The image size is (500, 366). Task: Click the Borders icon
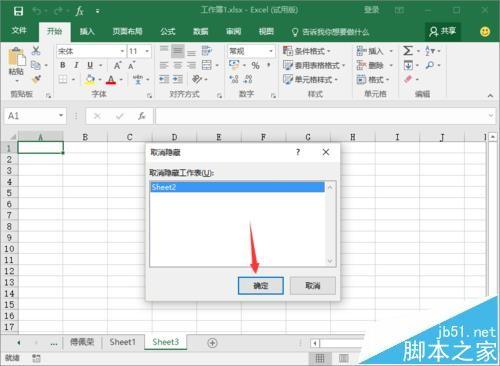click(x=63, y=79)
